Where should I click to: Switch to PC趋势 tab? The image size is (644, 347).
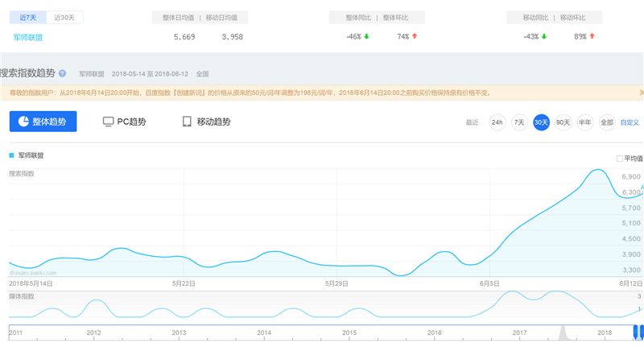pyautogui.click(x=125, y=122)
